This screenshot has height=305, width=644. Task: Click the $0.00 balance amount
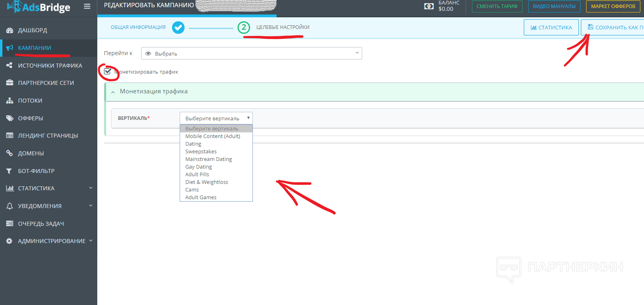[x=446, y=9]
